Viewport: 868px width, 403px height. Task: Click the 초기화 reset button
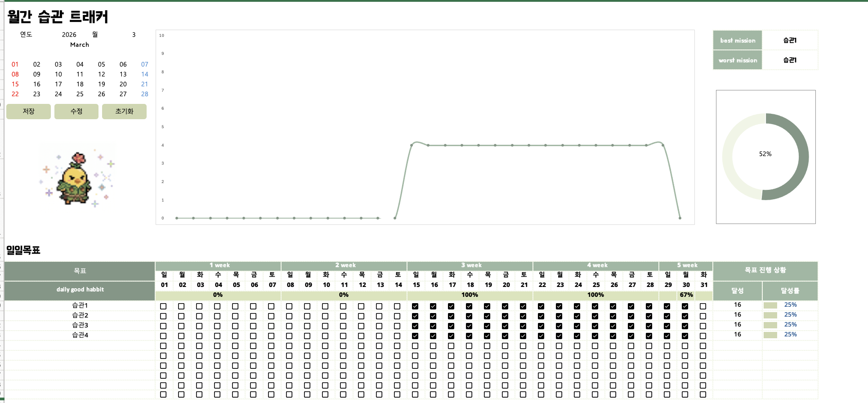click(124, 112)
